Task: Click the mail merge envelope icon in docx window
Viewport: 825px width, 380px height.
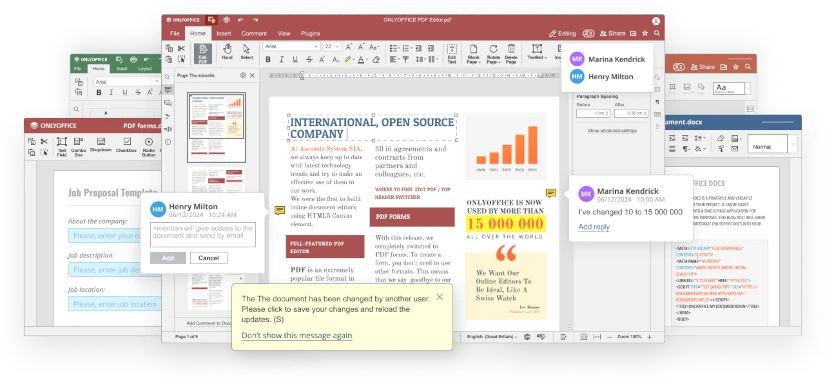Action: pyautogui.click(x=735, y=149)
